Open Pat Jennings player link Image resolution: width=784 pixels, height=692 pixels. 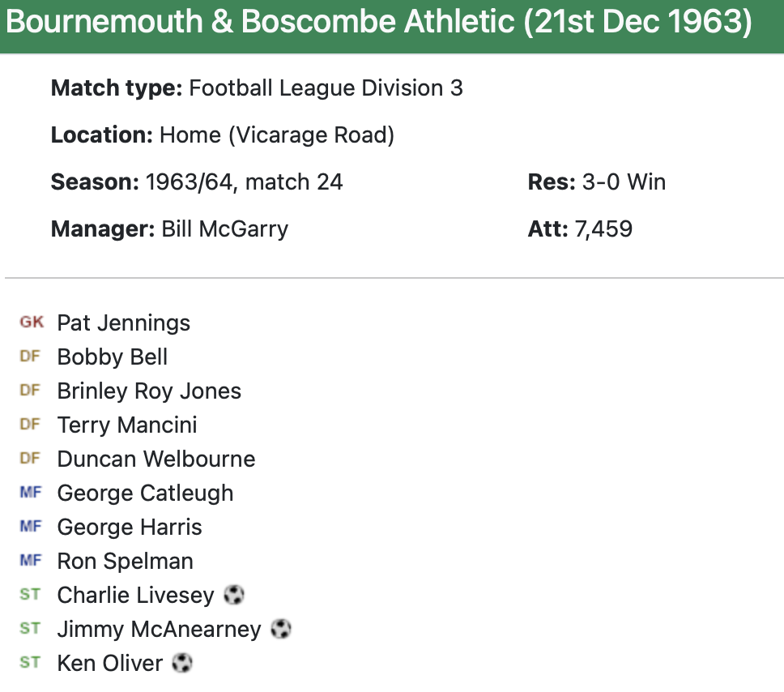[x=123, y=323]
